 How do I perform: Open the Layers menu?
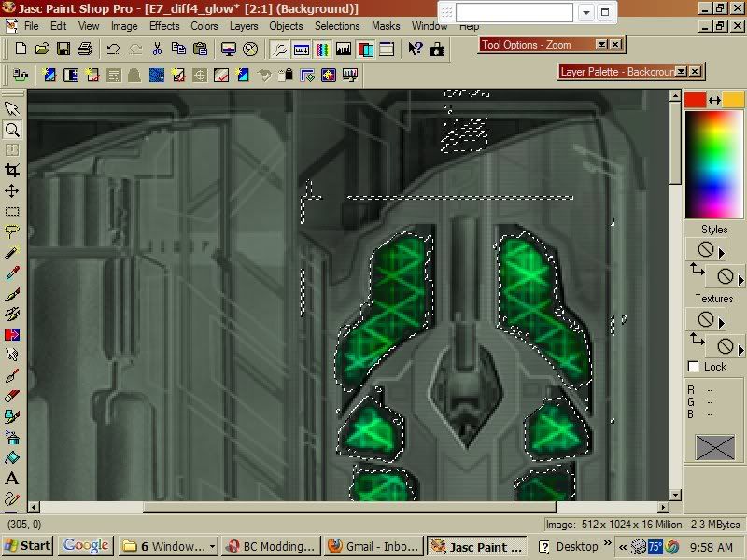244,26
